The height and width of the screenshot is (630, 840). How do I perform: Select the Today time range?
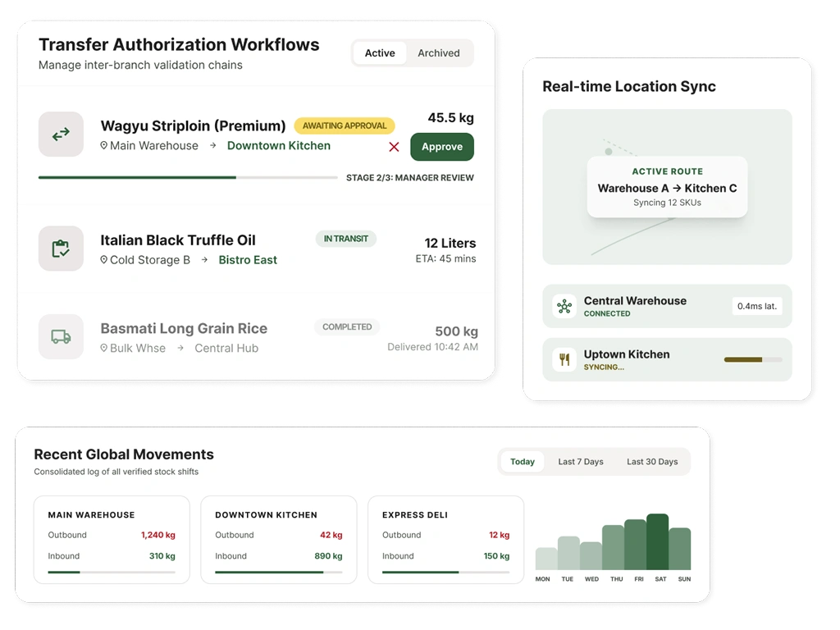(523, 461)
